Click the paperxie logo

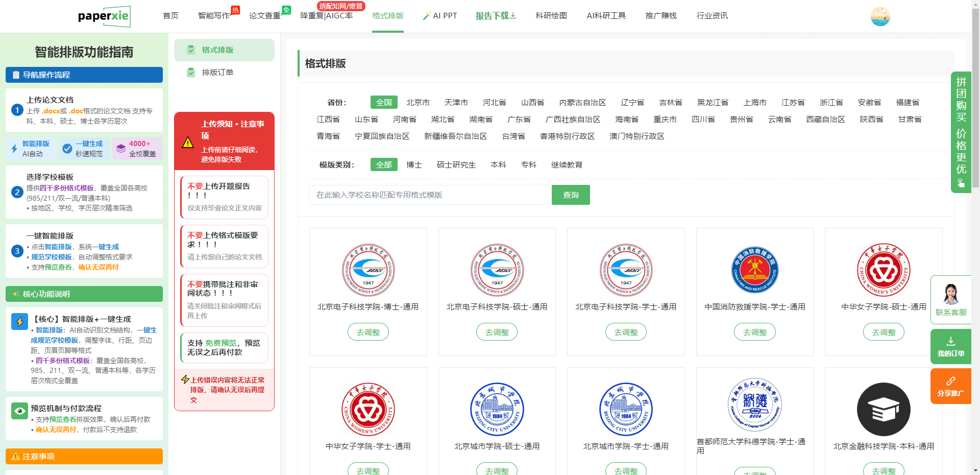pos(104,16)
